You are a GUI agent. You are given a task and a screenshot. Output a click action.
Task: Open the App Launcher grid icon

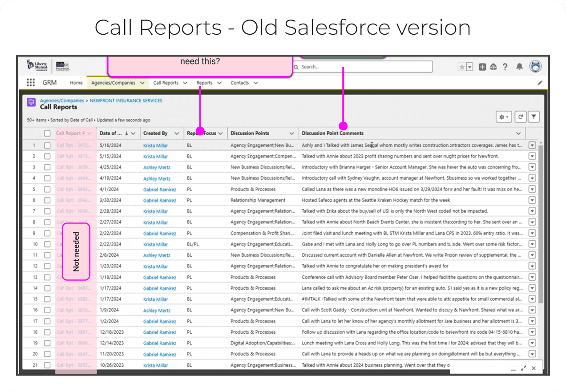31,83
